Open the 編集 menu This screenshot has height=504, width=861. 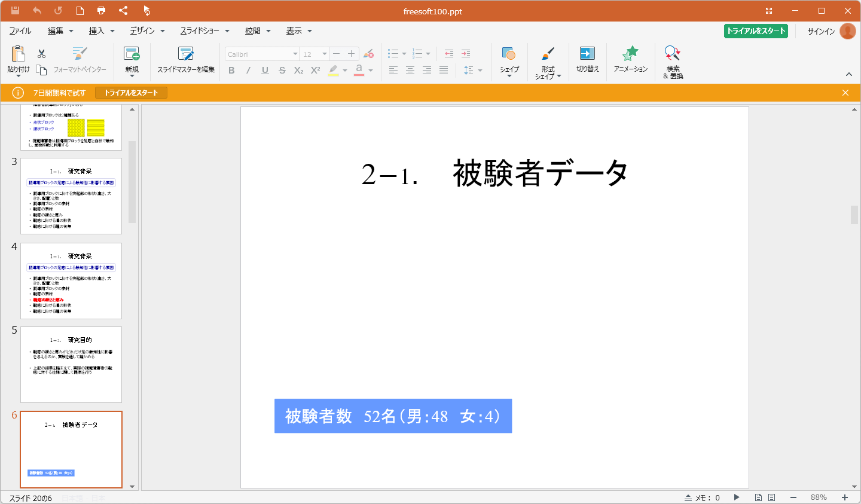point(60,31)
